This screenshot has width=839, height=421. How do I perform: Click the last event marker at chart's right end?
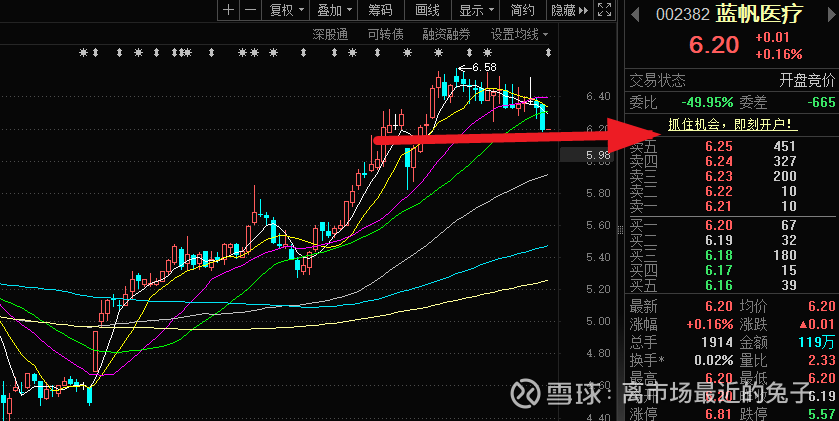548,52
